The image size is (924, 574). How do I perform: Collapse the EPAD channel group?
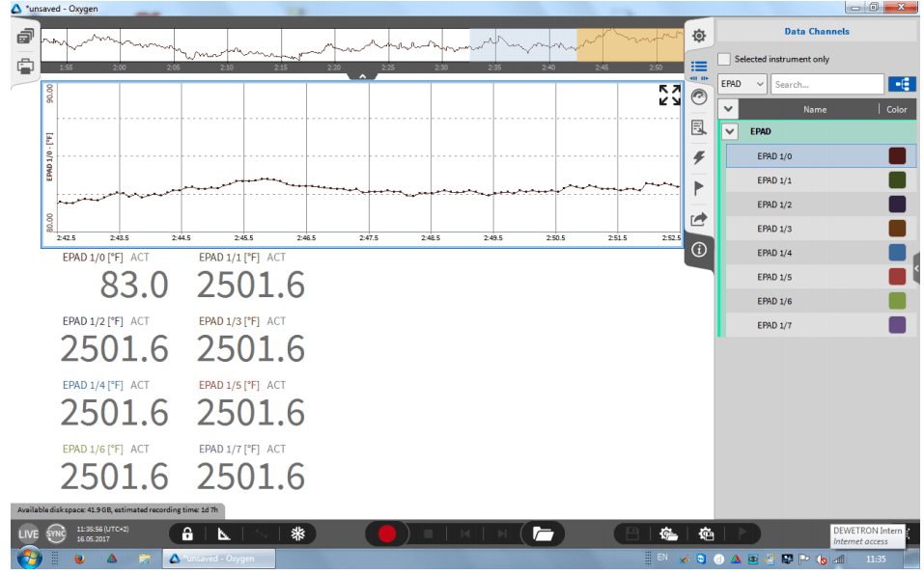(730, 131)
